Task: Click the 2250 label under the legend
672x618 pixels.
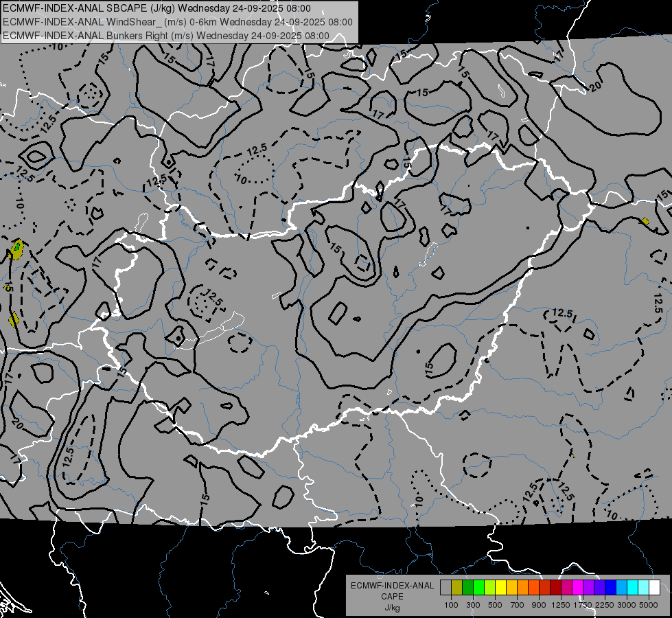Action: [605, 605]
